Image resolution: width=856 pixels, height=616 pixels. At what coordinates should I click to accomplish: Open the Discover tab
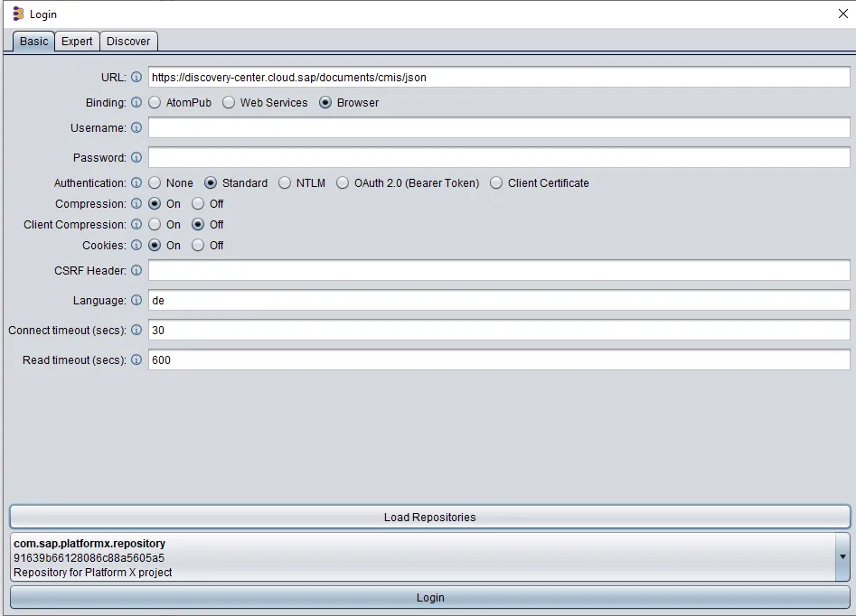pos(128,42)
